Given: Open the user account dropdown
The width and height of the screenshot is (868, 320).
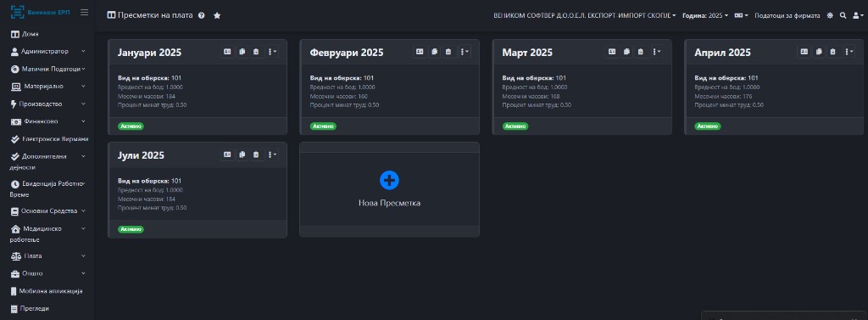Looking at the screenshot, I should point(858,15).
